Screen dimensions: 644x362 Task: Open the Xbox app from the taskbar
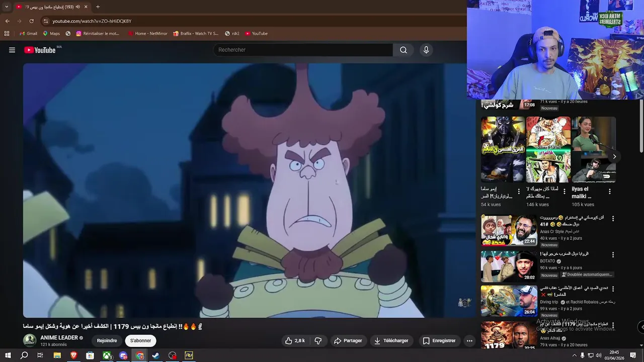107,355
